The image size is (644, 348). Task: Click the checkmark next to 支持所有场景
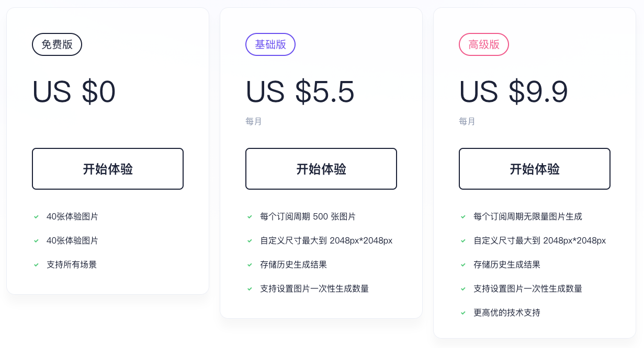click(36, 265)
